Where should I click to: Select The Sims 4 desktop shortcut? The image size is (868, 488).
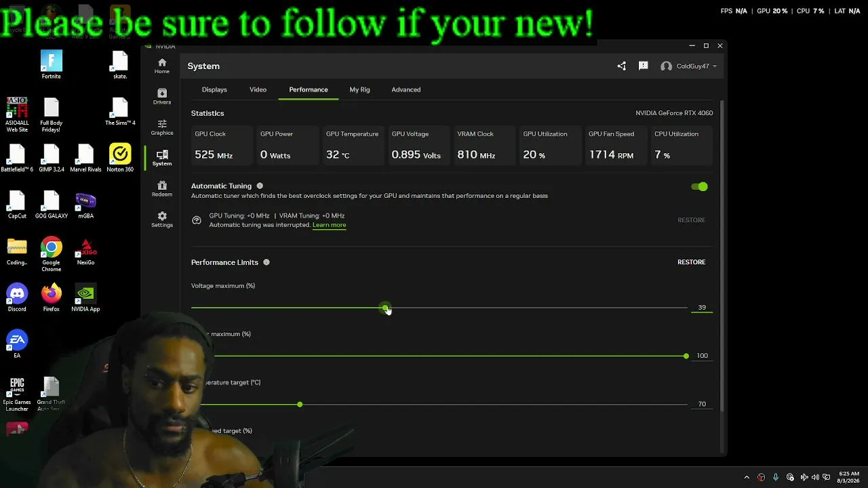pyautogui.click(x=120, y=112)
